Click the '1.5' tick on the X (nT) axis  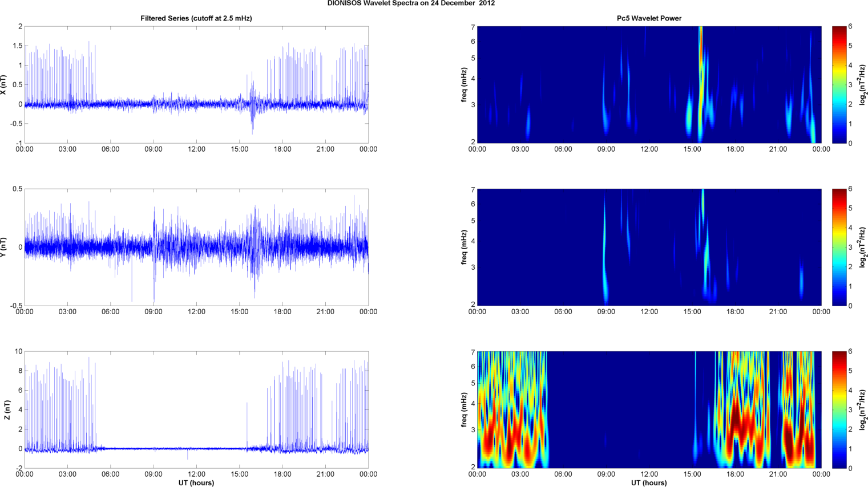pyautogui.click(x=17, y=46)
